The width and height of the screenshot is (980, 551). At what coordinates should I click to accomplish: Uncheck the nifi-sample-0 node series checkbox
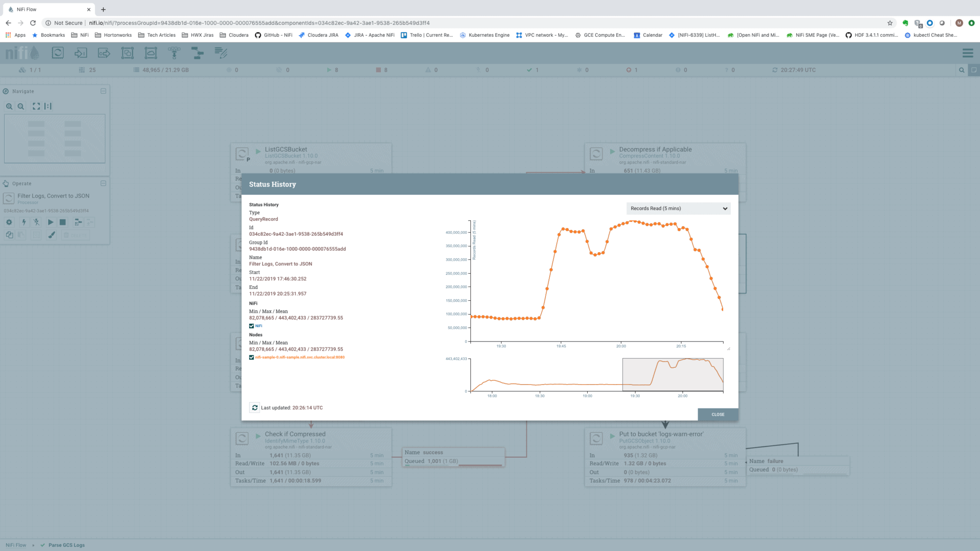click(252, 357)
